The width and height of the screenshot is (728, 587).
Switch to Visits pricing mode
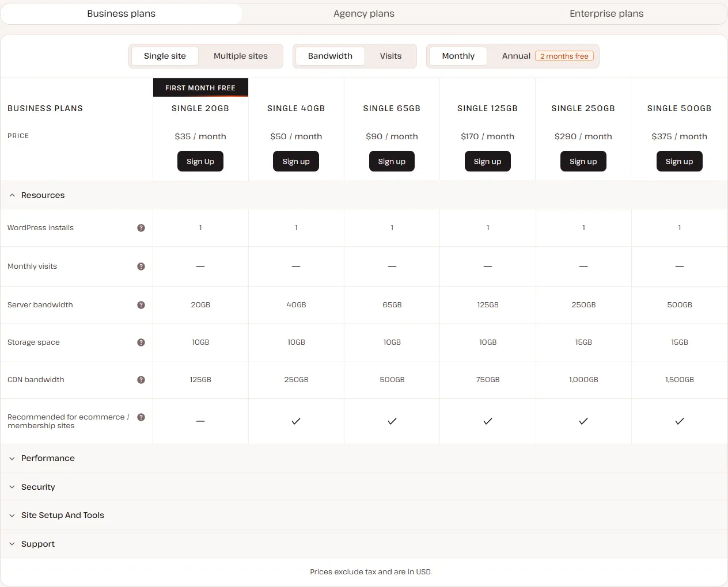click(x=390, y=56)
